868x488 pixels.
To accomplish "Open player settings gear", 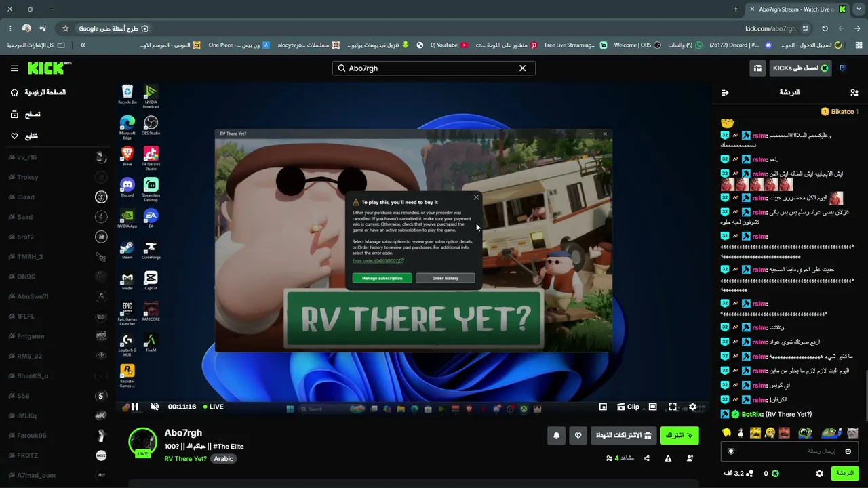I will (x=692, y=407).
